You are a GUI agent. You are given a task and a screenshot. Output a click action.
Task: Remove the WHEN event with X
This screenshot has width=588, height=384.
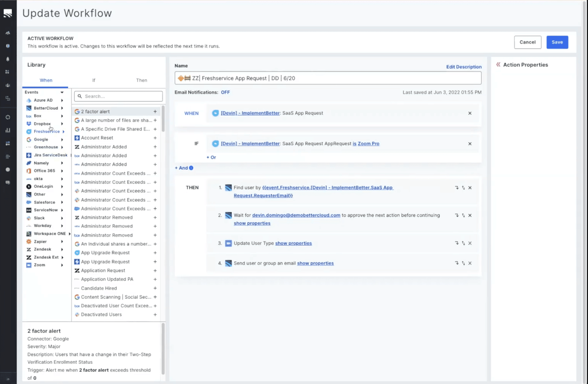[470, 113]
